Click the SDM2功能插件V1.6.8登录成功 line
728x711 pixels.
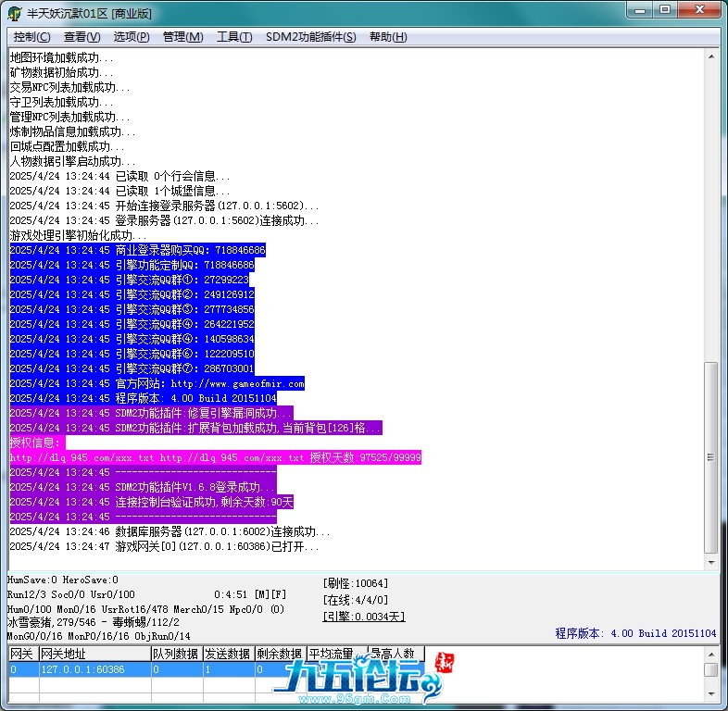[143, 487]
